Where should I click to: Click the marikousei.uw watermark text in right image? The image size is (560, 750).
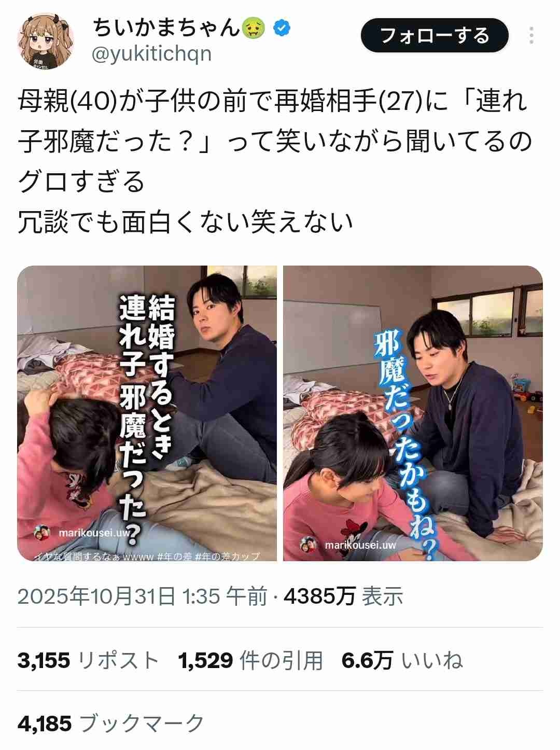[360, 545]
